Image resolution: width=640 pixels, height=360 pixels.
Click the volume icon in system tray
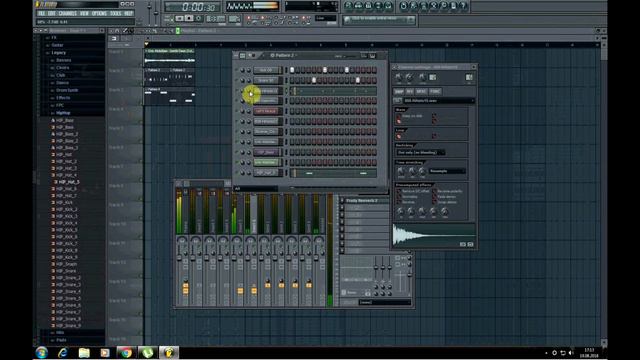coord(571,353)
